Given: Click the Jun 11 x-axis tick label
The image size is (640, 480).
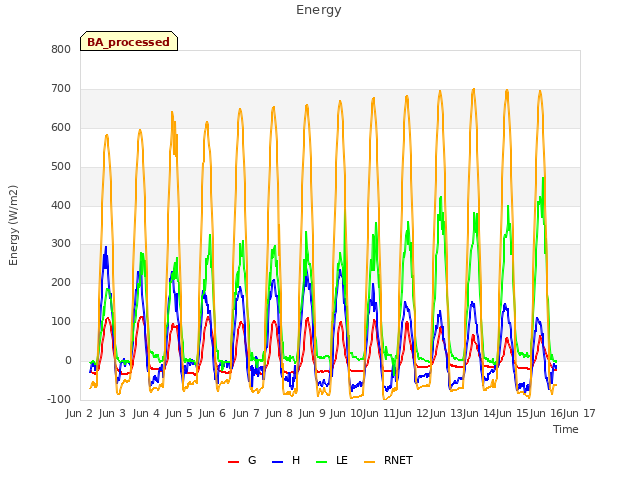Looking at the screenshot, I should pyautogui.click(x=378, y=413).
